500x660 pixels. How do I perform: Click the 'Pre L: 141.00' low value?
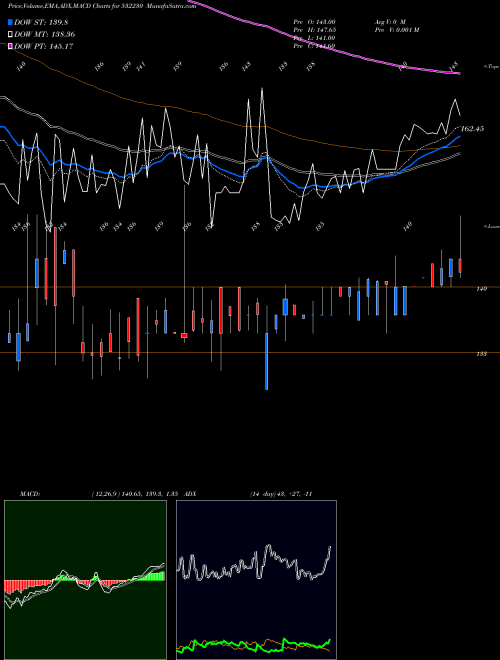[x=314, y=38]
